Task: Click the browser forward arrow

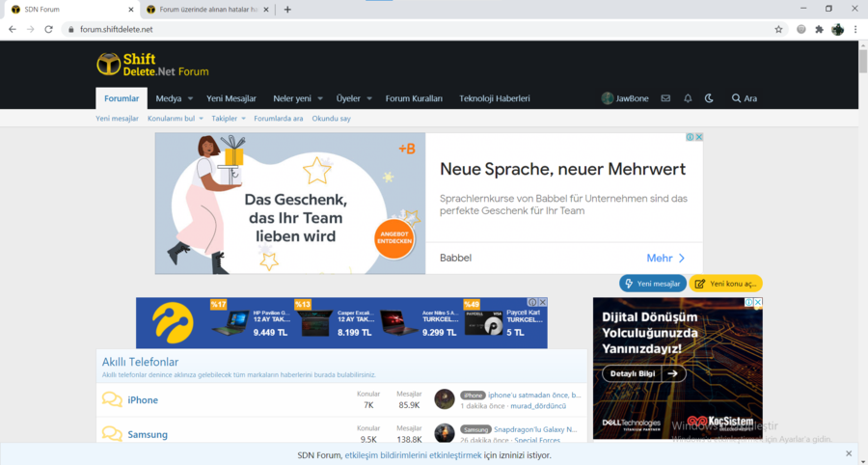Action: point(31,29)
